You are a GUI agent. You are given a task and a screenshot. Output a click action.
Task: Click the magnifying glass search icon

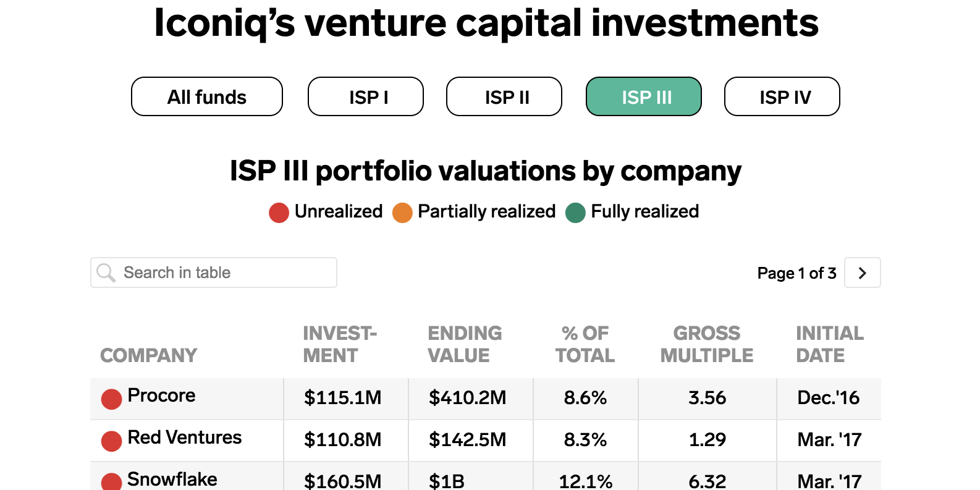(106, 273)
